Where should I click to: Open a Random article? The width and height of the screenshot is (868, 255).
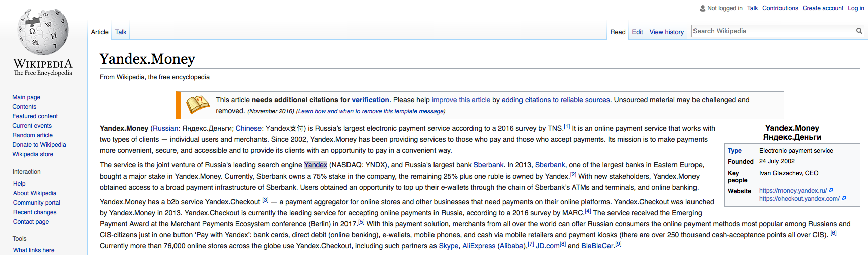(x=33, y=135)
